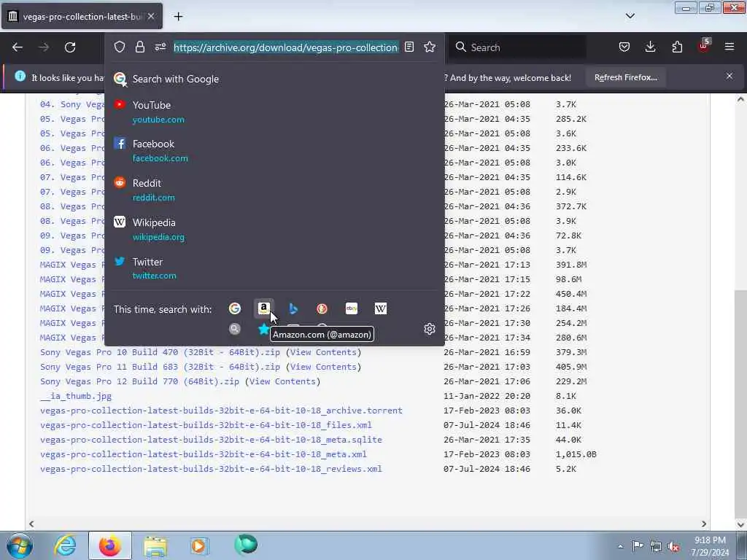The image size is (747, 560).
Task: Open tracking protection shield icon
Action: pos(120,47)
